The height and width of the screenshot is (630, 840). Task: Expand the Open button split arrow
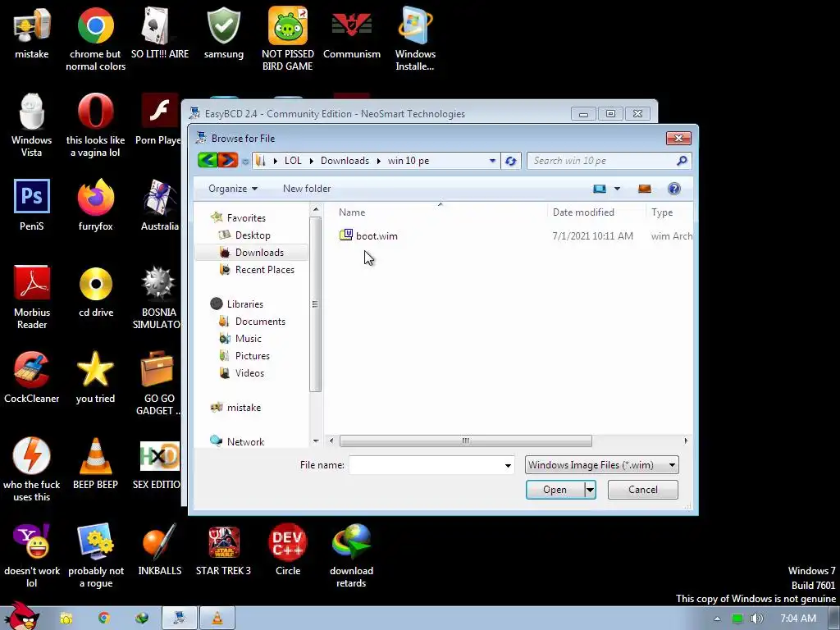click(590, 490)
